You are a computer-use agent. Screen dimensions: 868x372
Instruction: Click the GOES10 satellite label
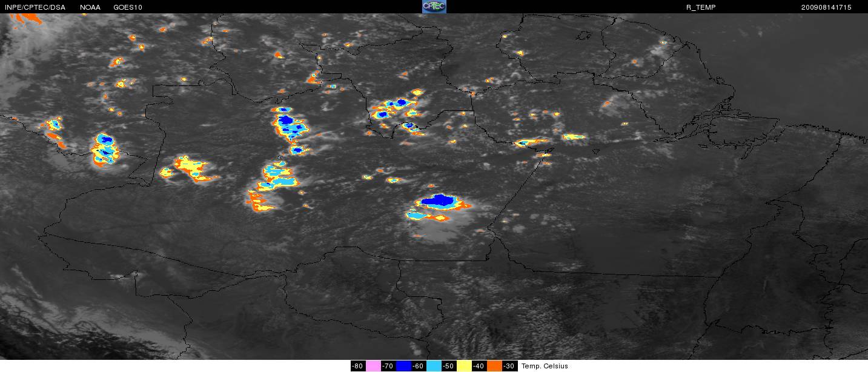(127, 7)
